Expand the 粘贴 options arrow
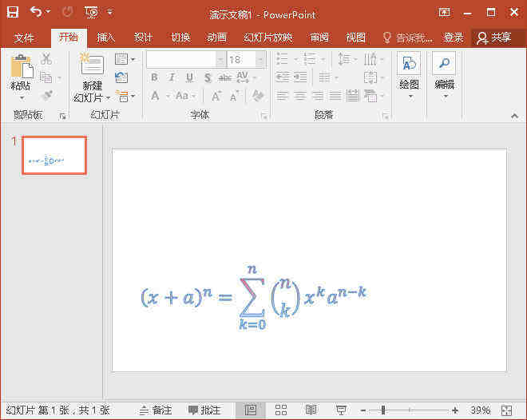 (22, 98)
